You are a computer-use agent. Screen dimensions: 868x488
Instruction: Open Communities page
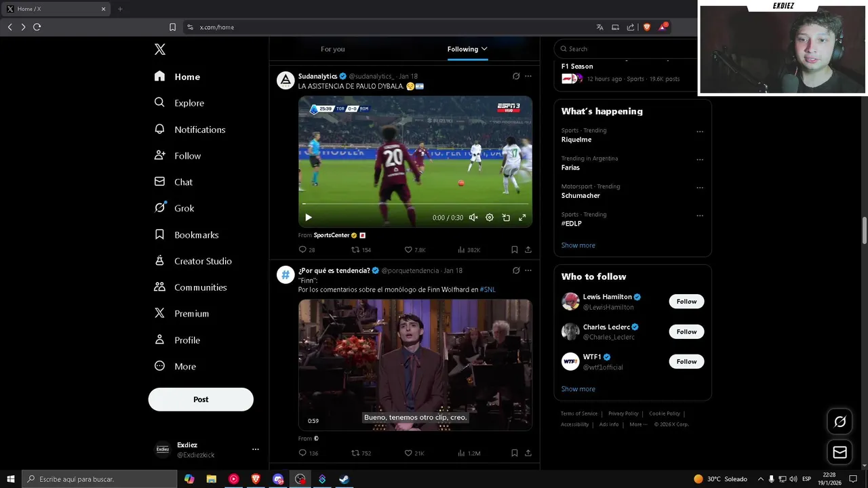click(191, 287)
